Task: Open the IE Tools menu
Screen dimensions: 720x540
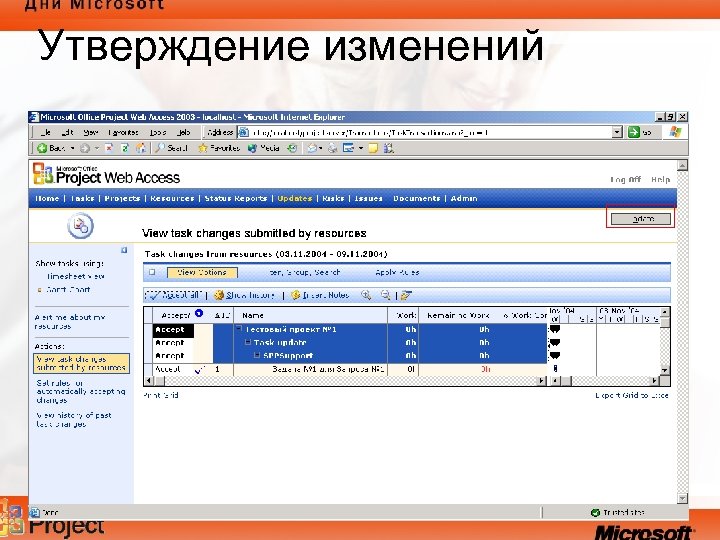Action: [x=158, y=132]
